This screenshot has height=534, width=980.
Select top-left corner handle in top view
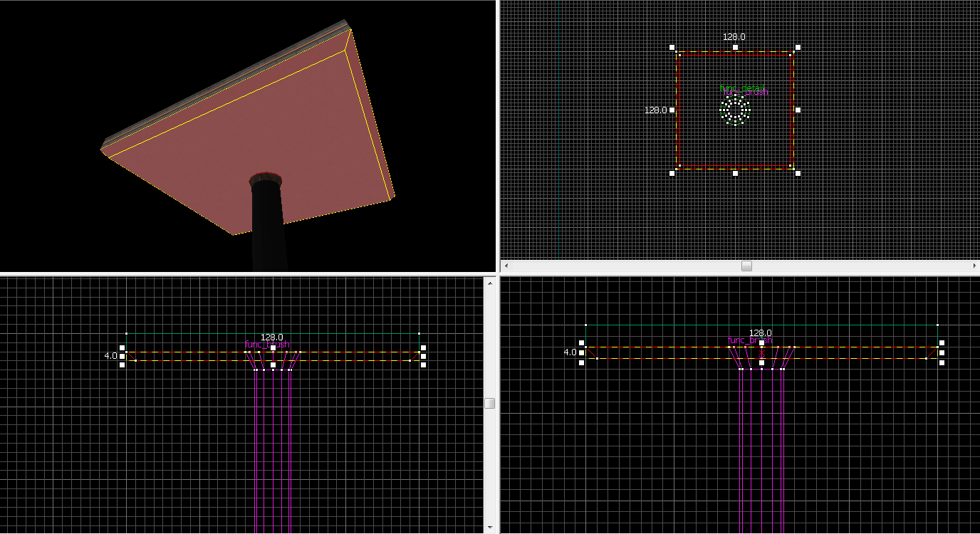(x=672, y=47)
